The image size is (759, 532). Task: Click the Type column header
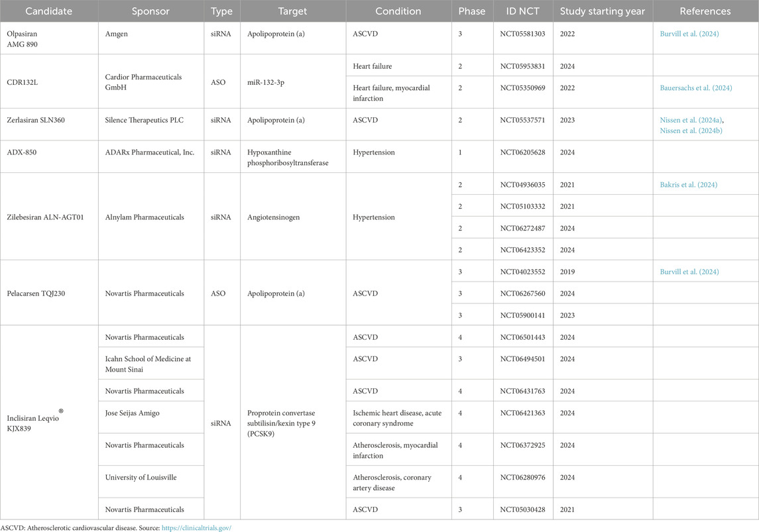coord(221,11)
